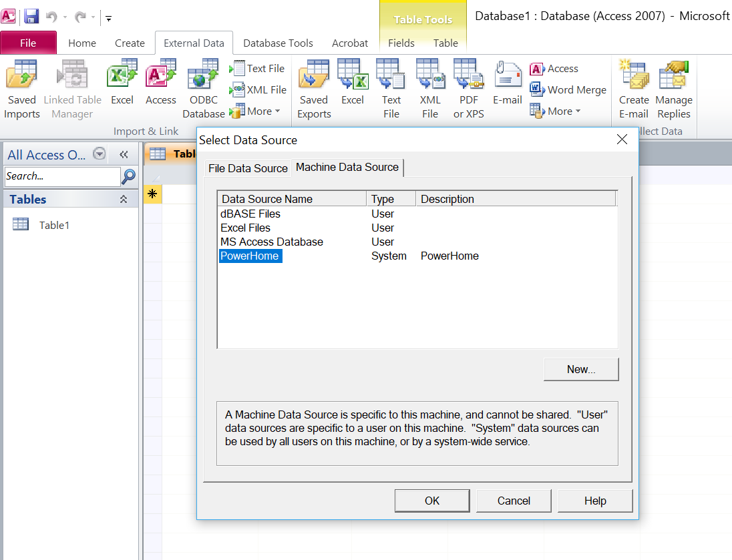This screenshot has width=732, height=560.
Task: Click OK in Select Data Source dialog
Action: [432, 501]
